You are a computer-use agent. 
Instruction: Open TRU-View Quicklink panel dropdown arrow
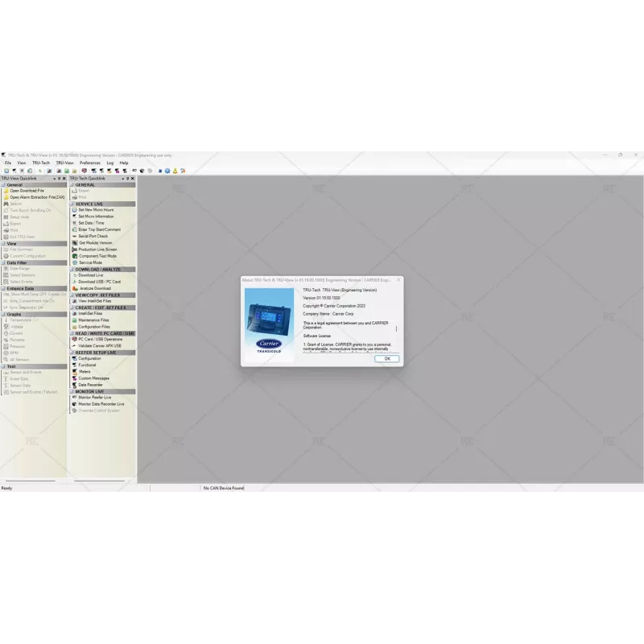(53, 178)
